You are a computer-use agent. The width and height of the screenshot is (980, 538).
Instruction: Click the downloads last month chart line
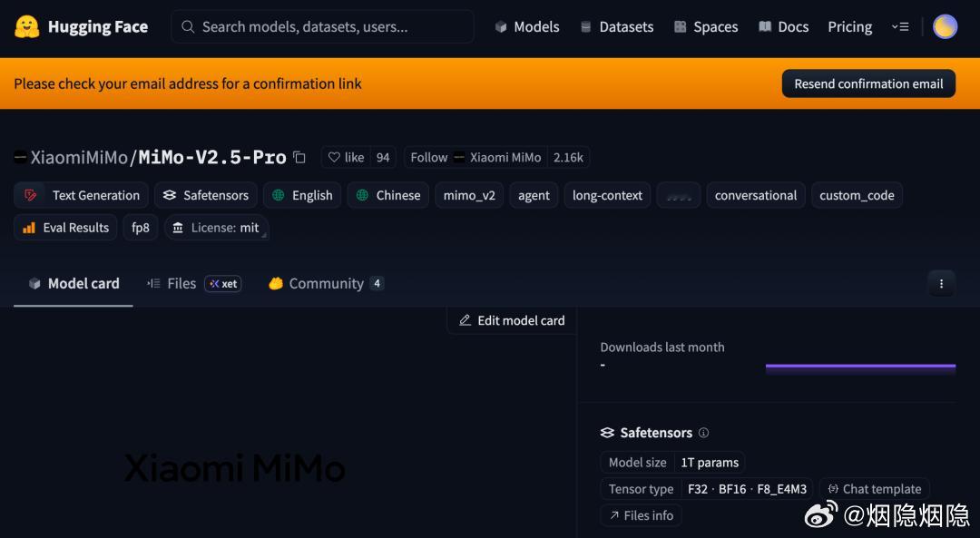click(860, 367)
